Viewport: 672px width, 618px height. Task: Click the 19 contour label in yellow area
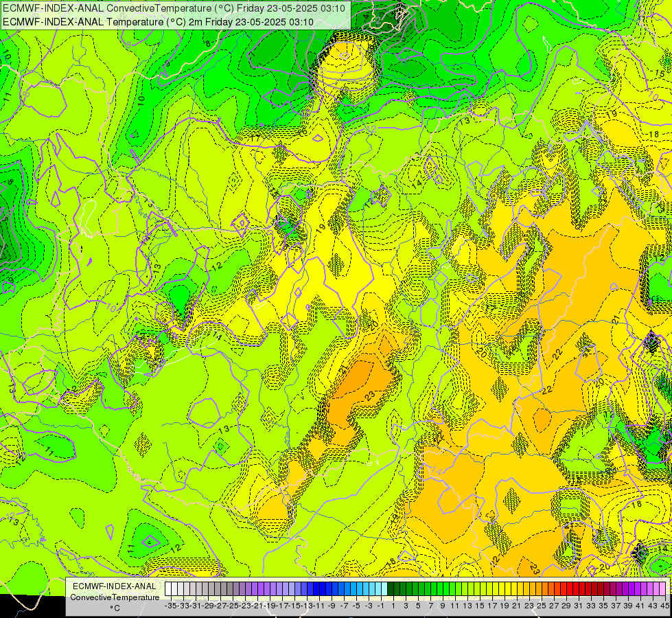(321, 229)
